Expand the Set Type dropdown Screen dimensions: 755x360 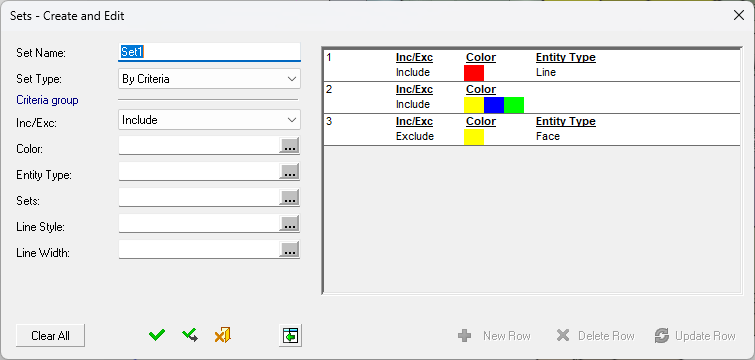(x=209, y=79)
